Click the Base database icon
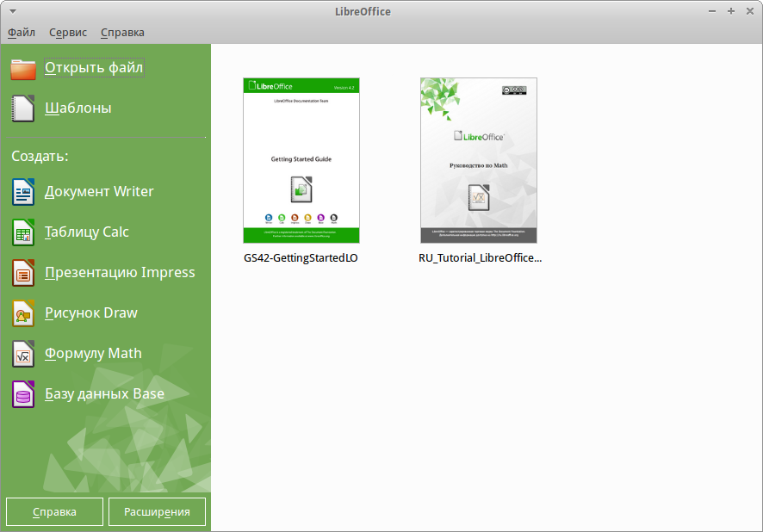Image resolution: width=763 pixels, height=532 pixels. 23,394
